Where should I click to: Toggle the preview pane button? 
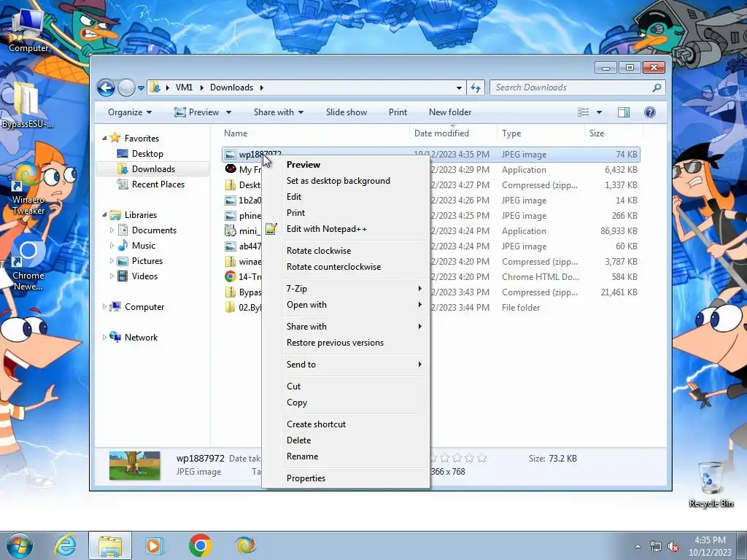[624, 112]
